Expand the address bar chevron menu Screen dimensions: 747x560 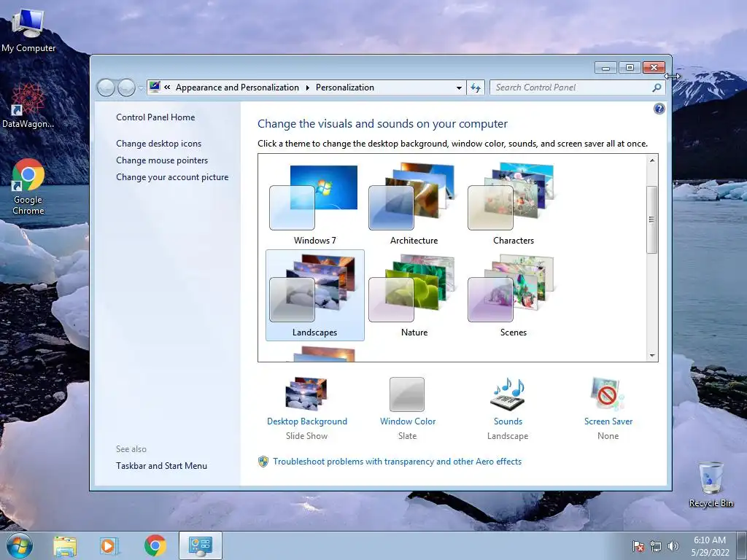click(x=167, y=87)
